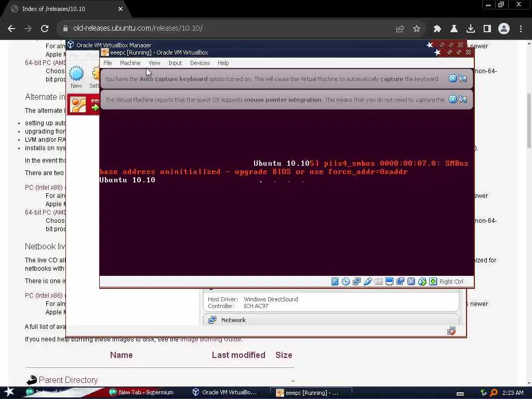Open the browser downloads
The height and width of the screenshot is (399, 532).
[471, 29]
